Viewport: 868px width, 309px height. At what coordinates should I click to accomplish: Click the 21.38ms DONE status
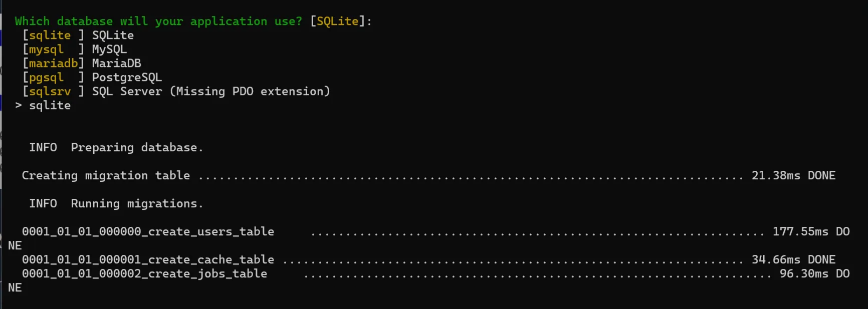[793, 176]
